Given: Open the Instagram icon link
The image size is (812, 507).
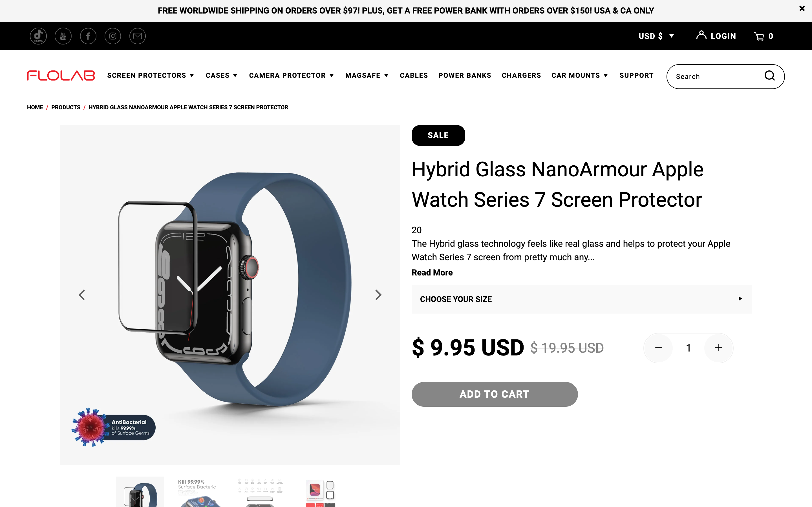Looking at the screenshot, I should pyautogui.click(x=113, y=36).
